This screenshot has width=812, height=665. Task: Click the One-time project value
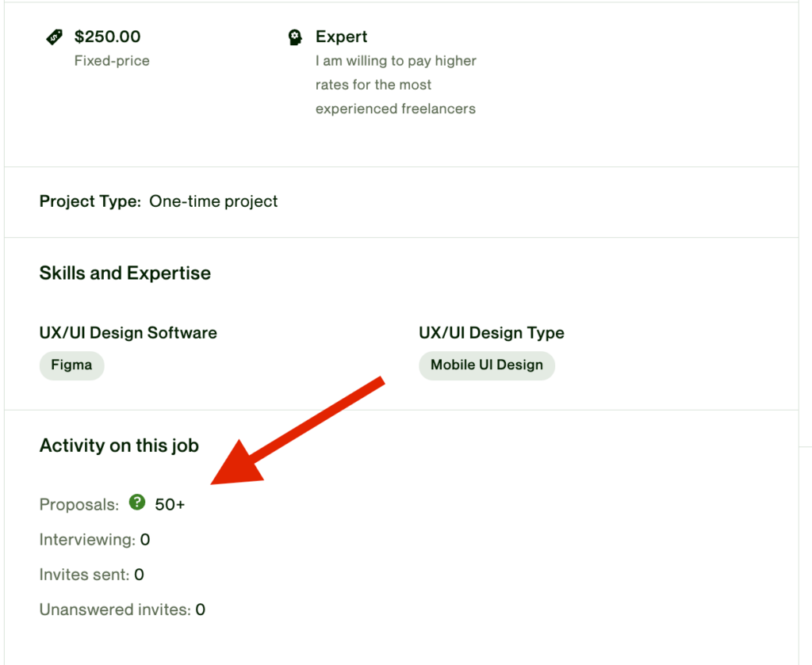[213, 201]
